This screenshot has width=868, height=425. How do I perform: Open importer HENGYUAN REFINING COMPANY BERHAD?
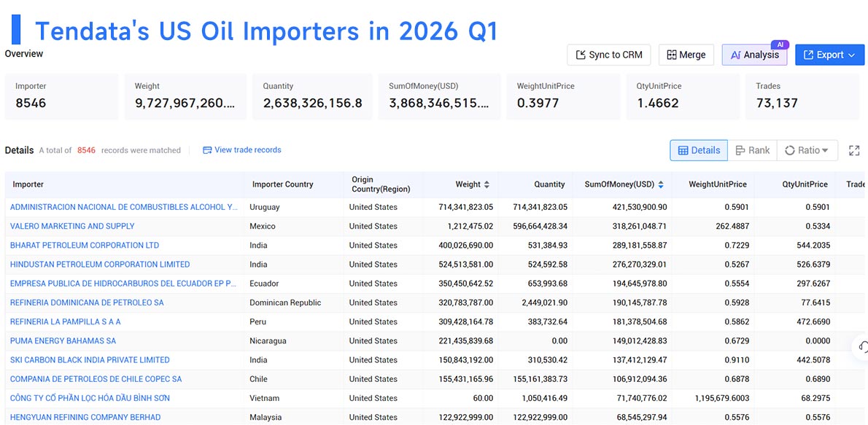[85, 417]
